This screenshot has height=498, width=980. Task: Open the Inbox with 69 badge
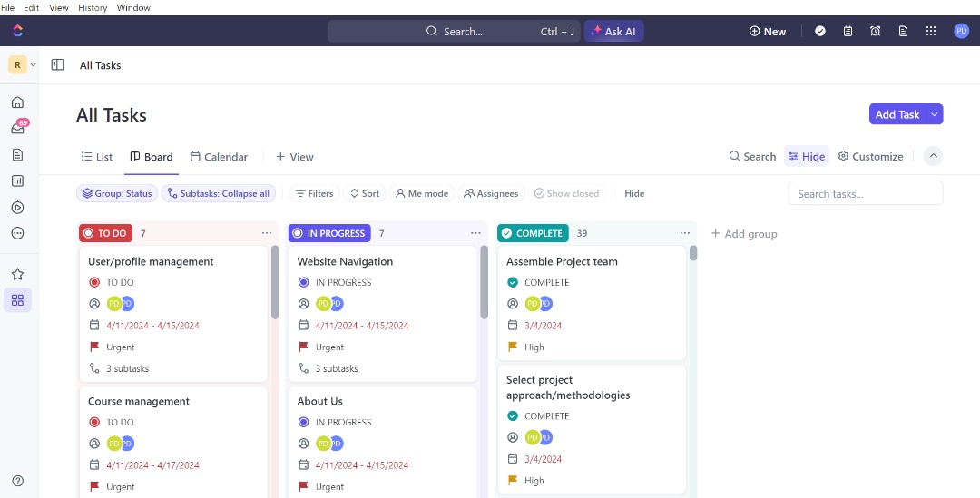(x=17, y=129)
